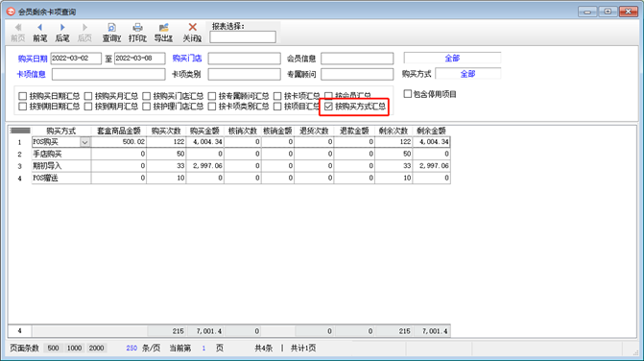Click the 500.02 amount cell
This screenshot has width=644, height=361.
click(x=118, y=142)
